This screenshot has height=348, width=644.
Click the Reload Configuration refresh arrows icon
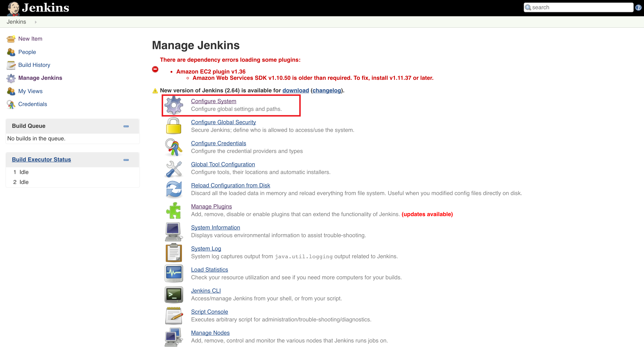coord(174,189)
